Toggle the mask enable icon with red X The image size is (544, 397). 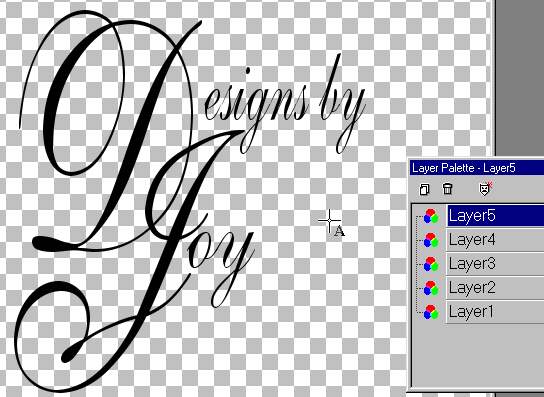pyautogui.click(x=485, y=188)
